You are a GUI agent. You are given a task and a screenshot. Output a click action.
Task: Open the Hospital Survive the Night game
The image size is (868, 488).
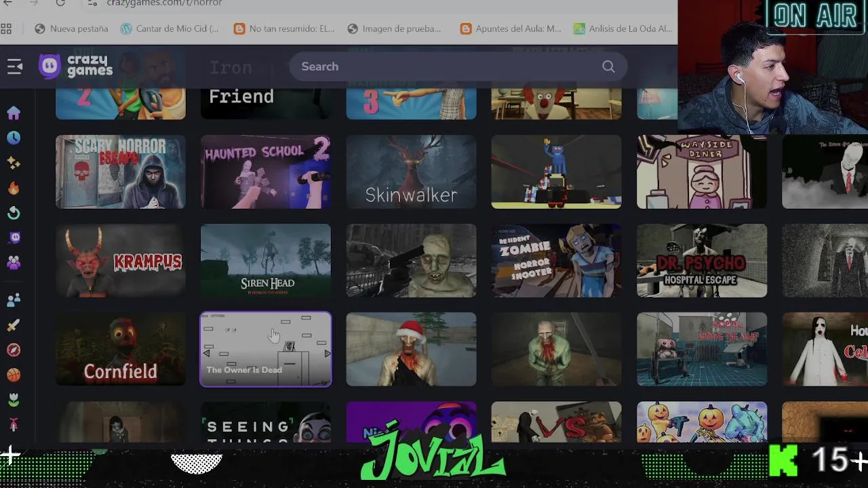pyautogui.click(x=702, y=349)
